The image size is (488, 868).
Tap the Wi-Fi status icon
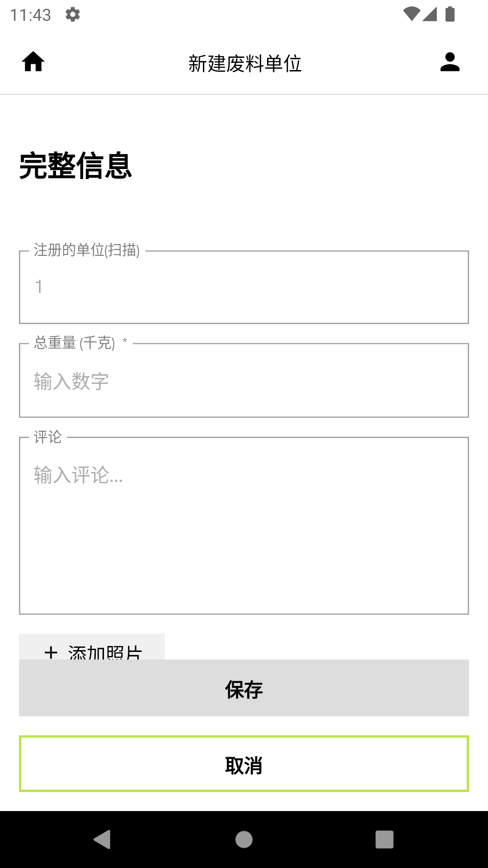coord(411,14)
